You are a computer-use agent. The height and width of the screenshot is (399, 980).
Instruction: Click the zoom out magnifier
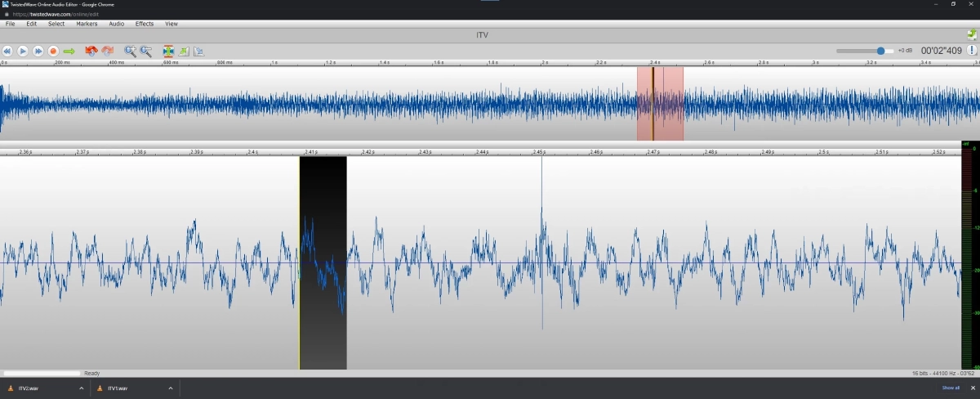[145, 51]
